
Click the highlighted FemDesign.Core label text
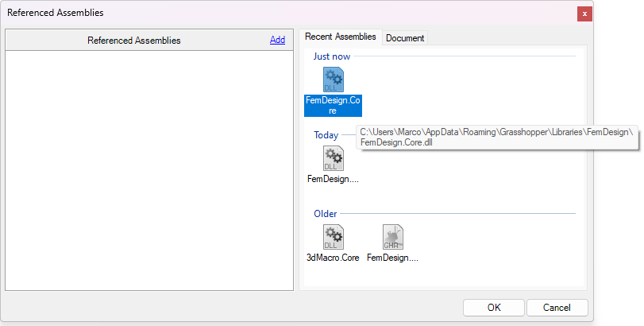tap(334, 106)
